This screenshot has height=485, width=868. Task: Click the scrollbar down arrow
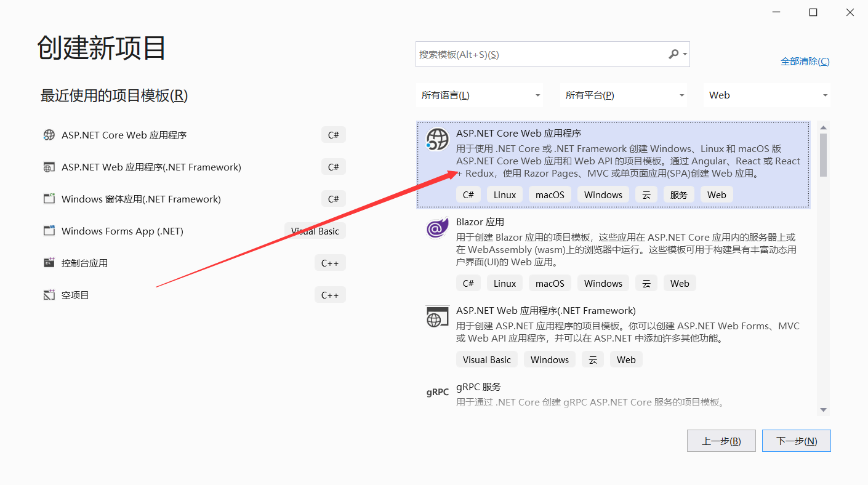824,410
